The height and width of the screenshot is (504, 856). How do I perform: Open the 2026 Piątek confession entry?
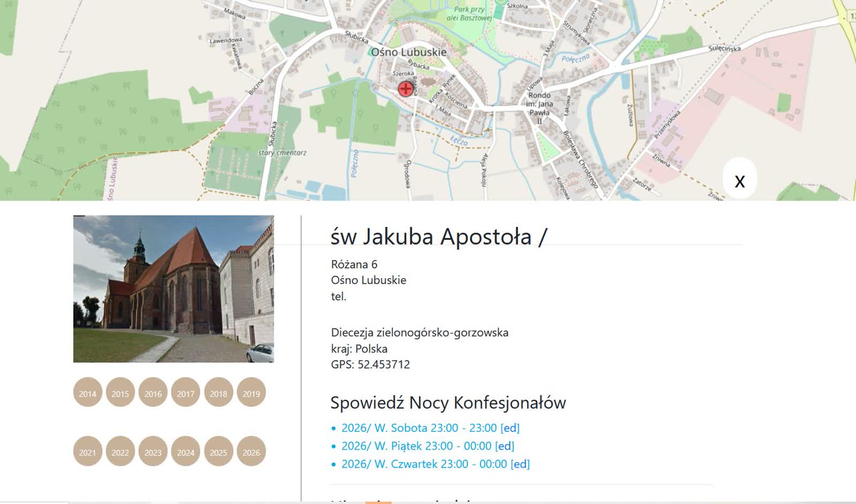click(x=416, y=446)
